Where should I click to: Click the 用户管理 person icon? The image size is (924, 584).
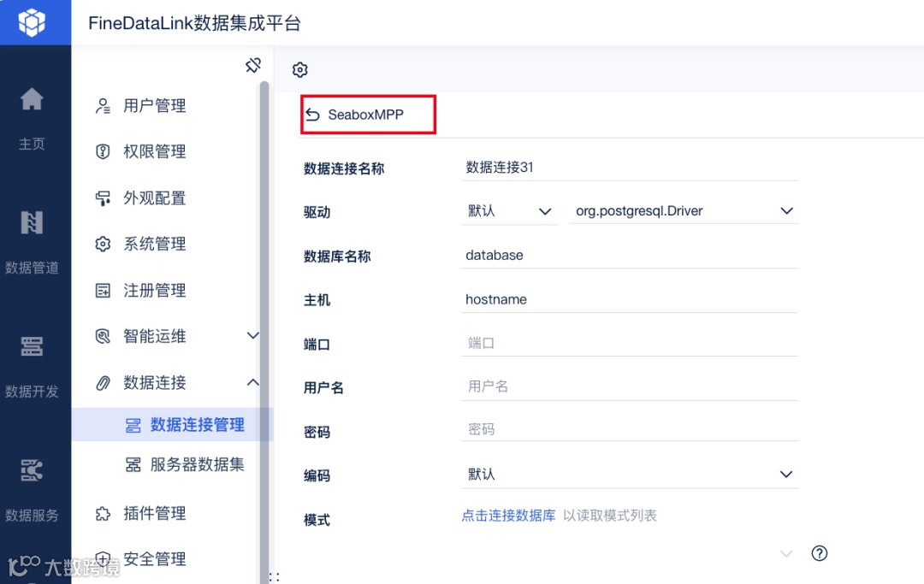click(103, 106)
